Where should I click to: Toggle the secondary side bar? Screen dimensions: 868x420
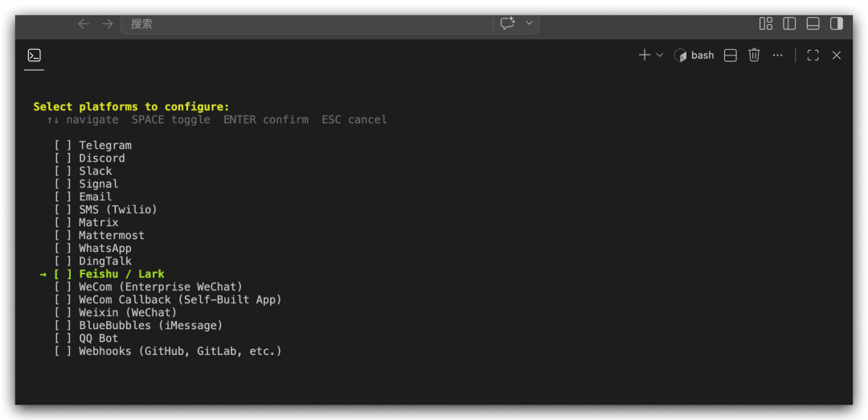837,23
